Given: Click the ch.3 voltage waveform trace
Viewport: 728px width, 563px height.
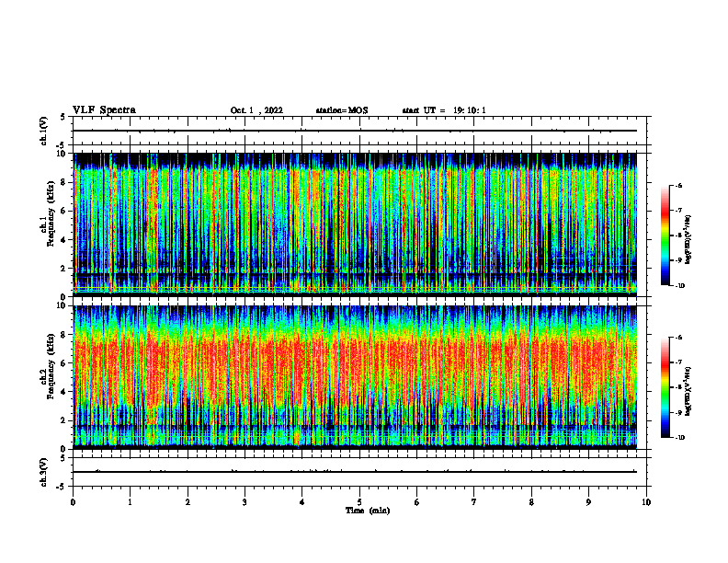Looking at the screenshot, I should (x=355, y=472).
